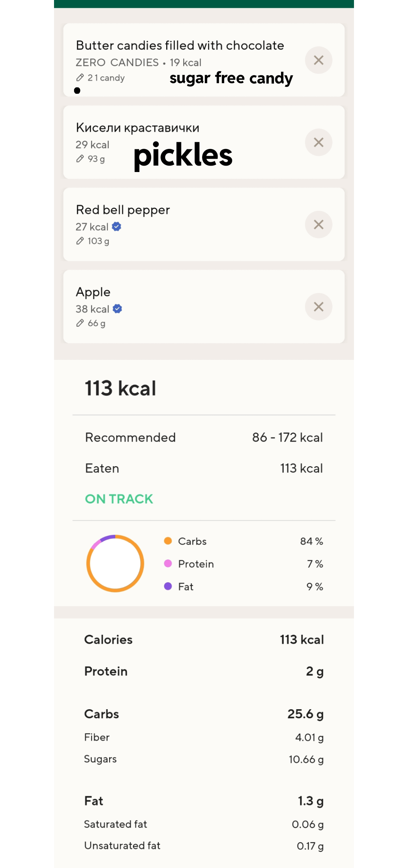408x868 pixels.
Task: Edit the 93 g amount pencil
Action: point(80,159)
